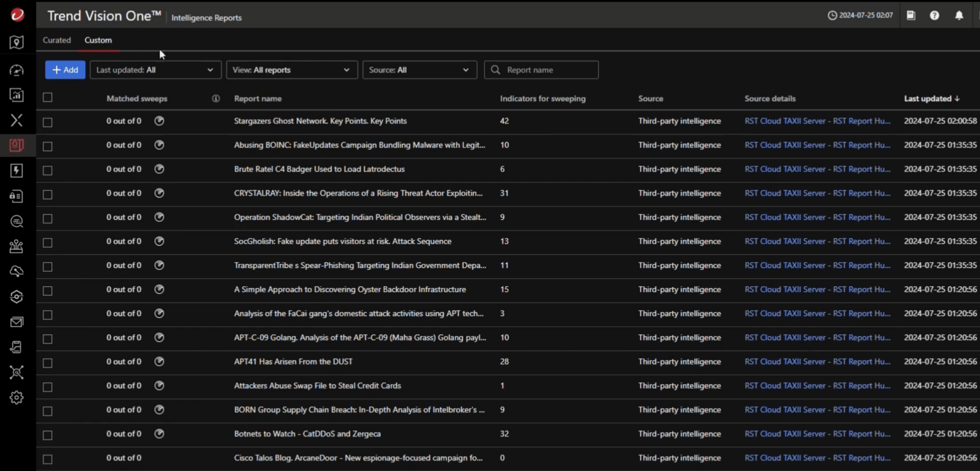The image size is (980, 471).
Task: Open the notifications bell icon
Action: click(x=959, y=15)
